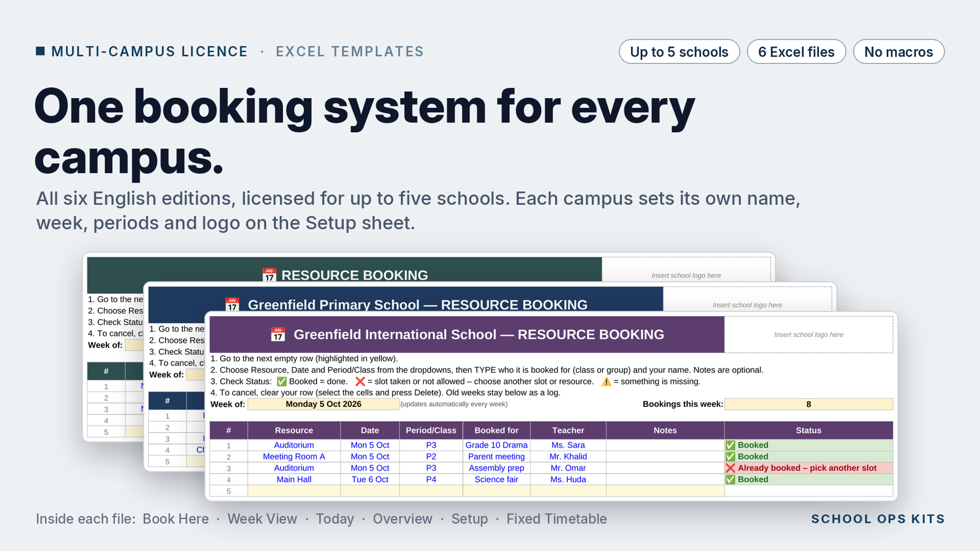Open the Week View sheet name
The height and width of the screenshot is (551, 980).
(x=262, y=519)
